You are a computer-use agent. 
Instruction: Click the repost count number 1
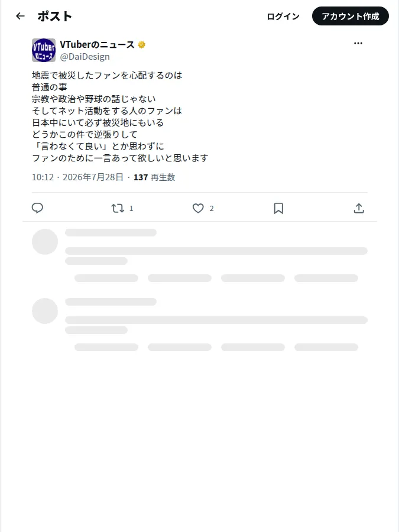coord(131,208)
